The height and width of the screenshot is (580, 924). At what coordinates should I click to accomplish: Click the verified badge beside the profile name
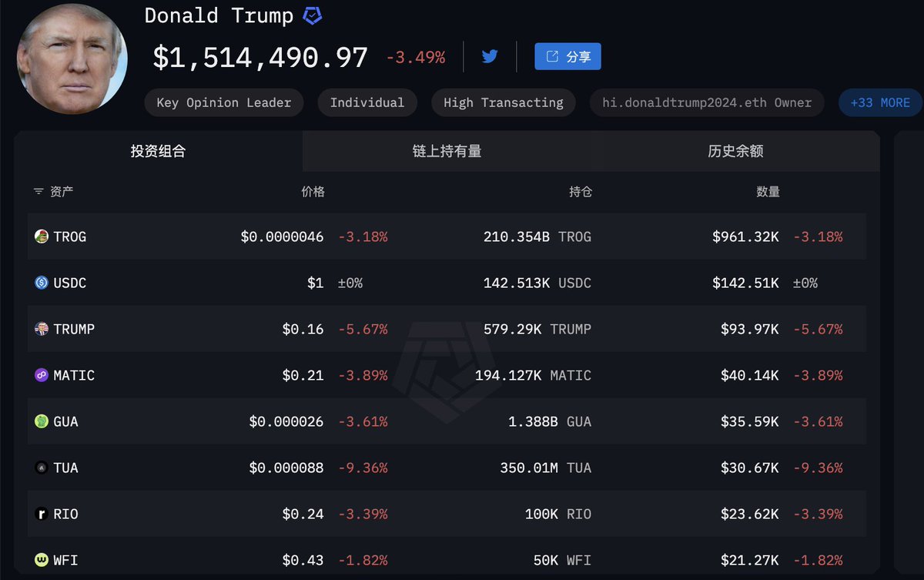tap(312, 16)
